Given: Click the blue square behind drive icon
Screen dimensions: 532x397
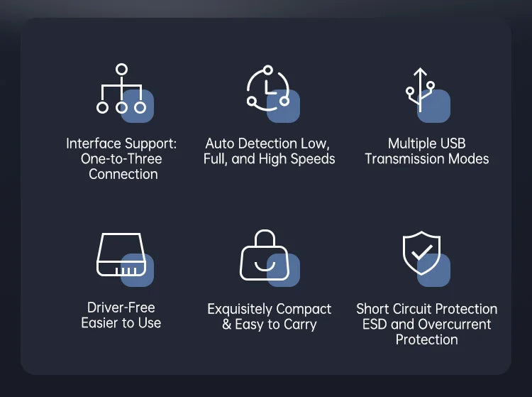Looking at the screenshot, I should click(x=138, y=270).
